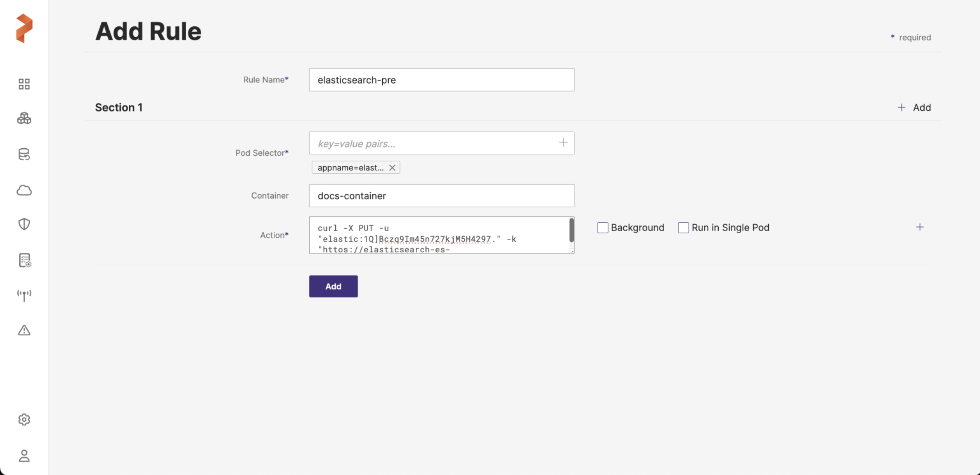Open the settings gear icon
This screenshot has width=980, height=475.
pyautogui.click(x=24, y=420)
